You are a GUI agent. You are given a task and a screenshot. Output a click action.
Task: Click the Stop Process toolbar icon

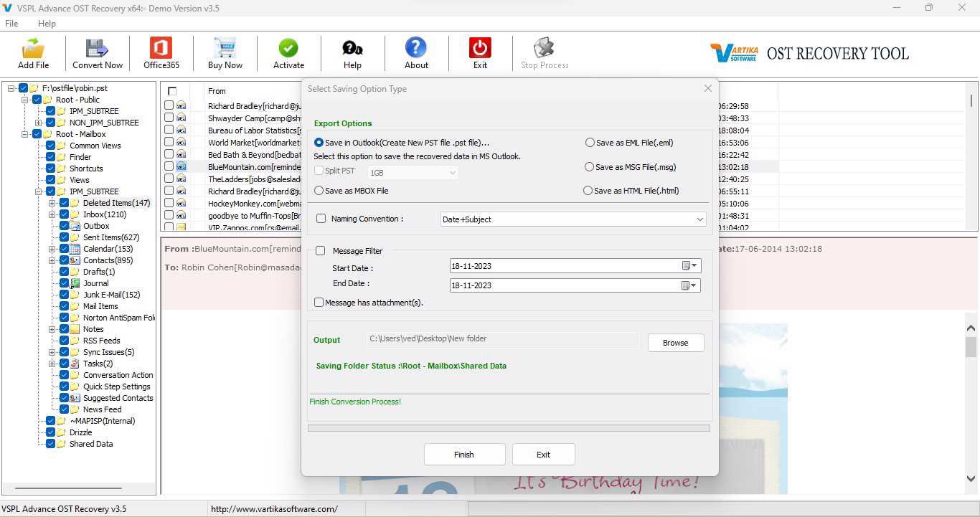point(545,48)
